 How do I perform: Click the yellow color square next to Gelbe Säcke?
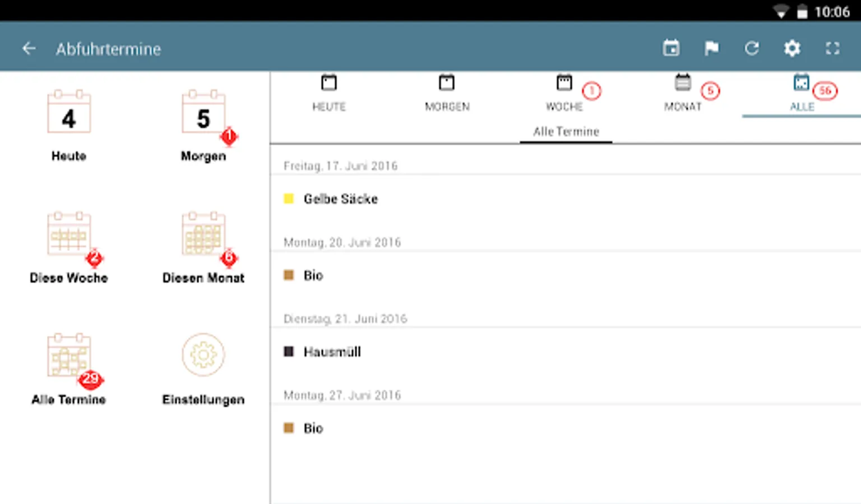coord(289,199)
